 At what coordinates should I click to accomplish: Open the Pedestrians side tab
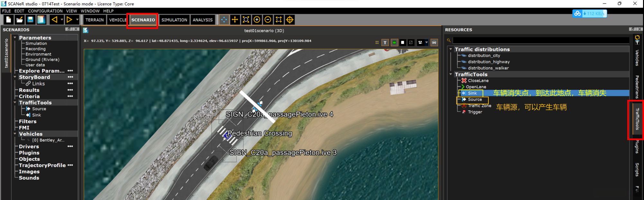(x=637, y=86)
